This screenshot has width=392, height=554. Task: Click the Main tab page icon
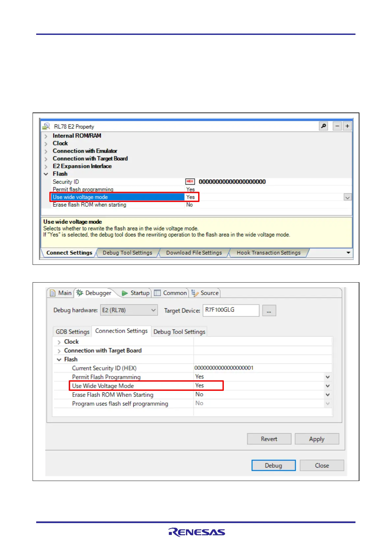click(x=53, y=293)
